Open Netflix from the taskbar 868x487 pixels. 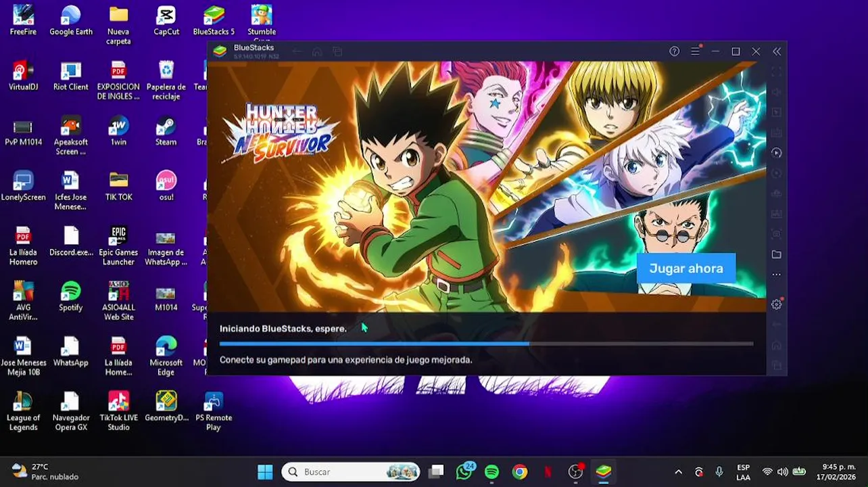click(548, 471)
